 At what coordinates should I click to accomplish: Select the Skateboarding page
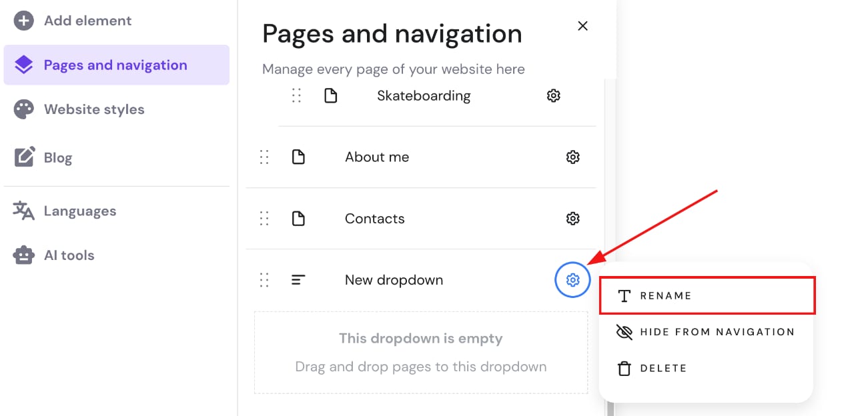coord(423,96)
